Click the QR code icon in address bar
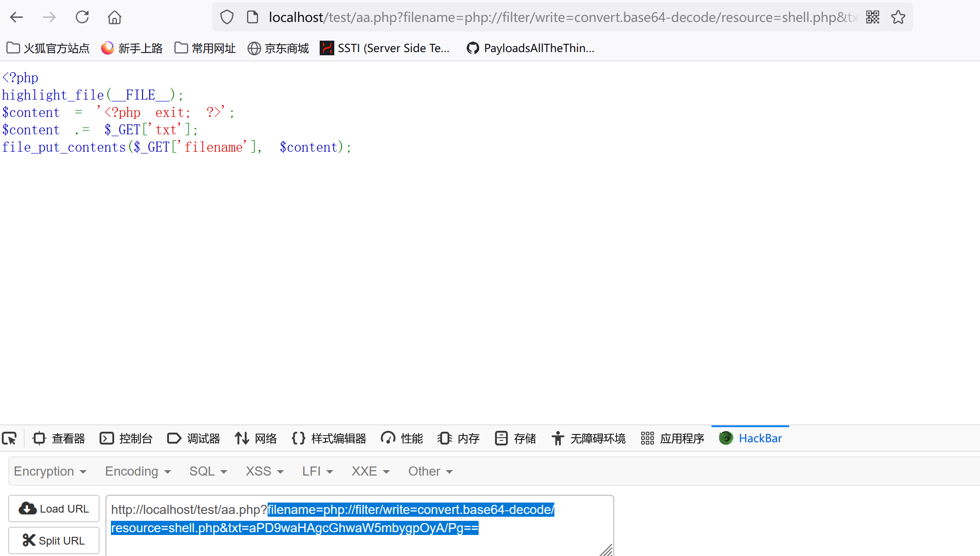The width and height of the screenshot is (980, 556). click(872, 17)
